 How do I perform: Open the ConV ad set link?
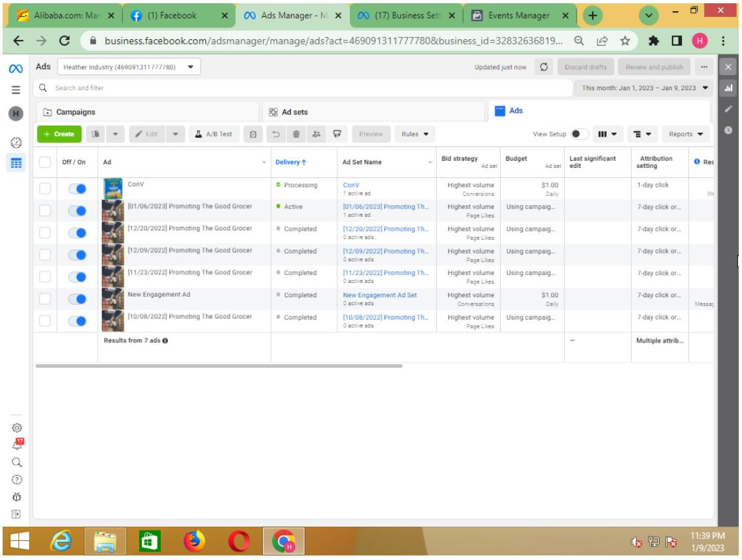[x=351, y=186]
